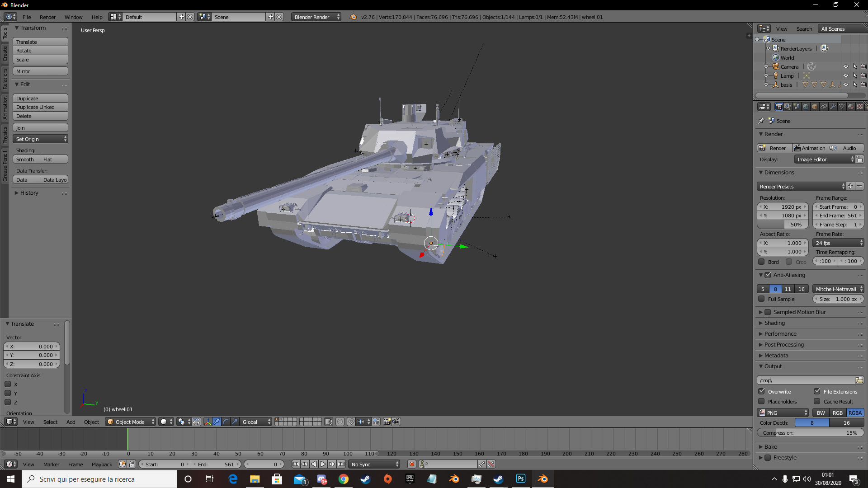Viewport: 868px width, 488px height.
Task: Click the OpenGL render image camera icon
Action: pos(387,422)
